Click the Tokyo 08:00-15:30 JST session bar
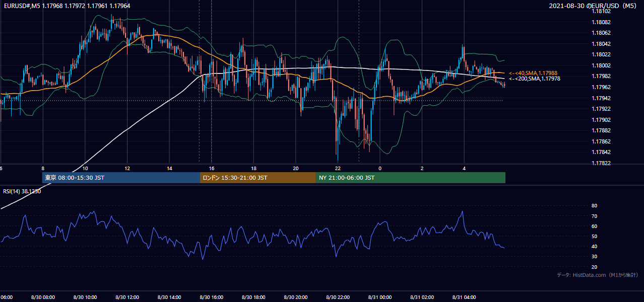 point(121,178)
